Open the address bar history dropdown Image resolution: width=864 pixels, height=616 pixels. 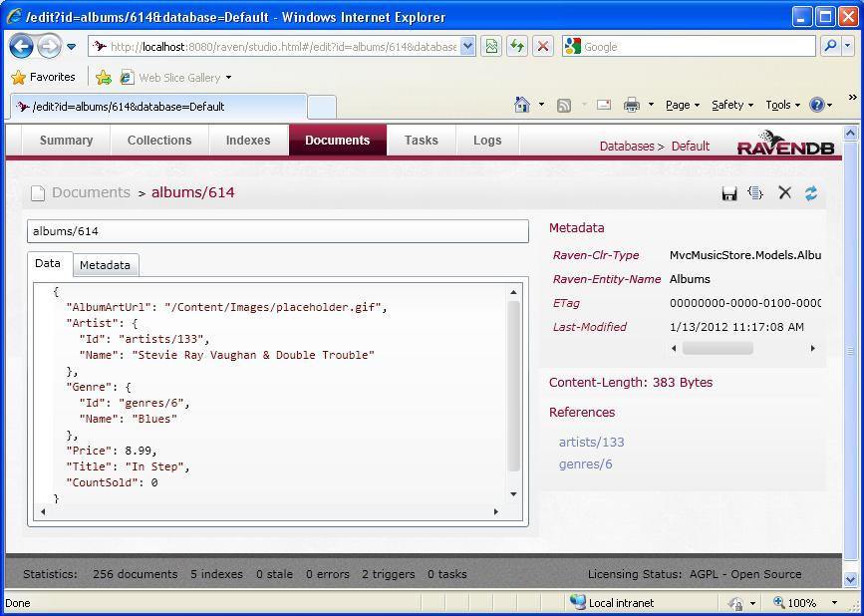464,46
